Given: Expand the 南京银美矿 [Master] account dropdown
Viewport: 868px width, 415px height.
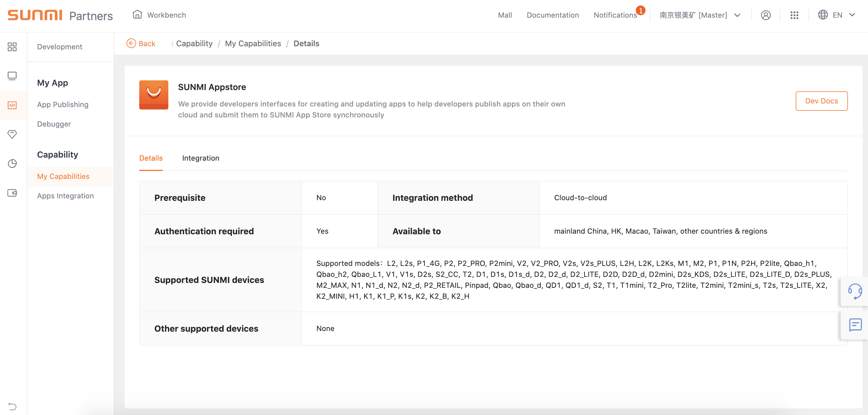Looking at the screenshot, I should tap(700, 15).
